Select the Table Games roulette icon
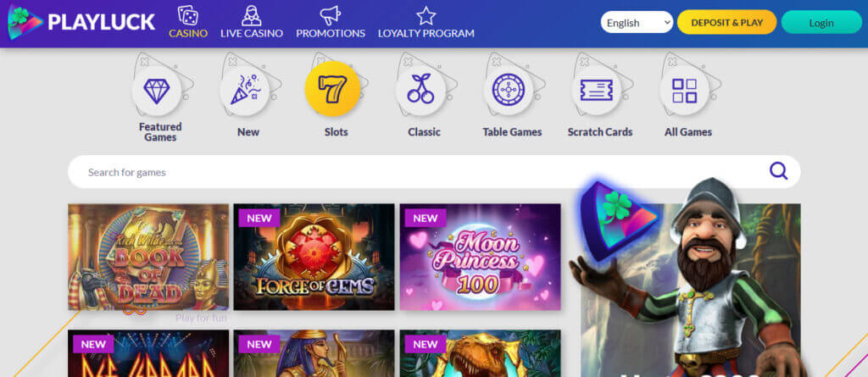The height and width of the screenshot is (377, 868). tap(509, 91)
